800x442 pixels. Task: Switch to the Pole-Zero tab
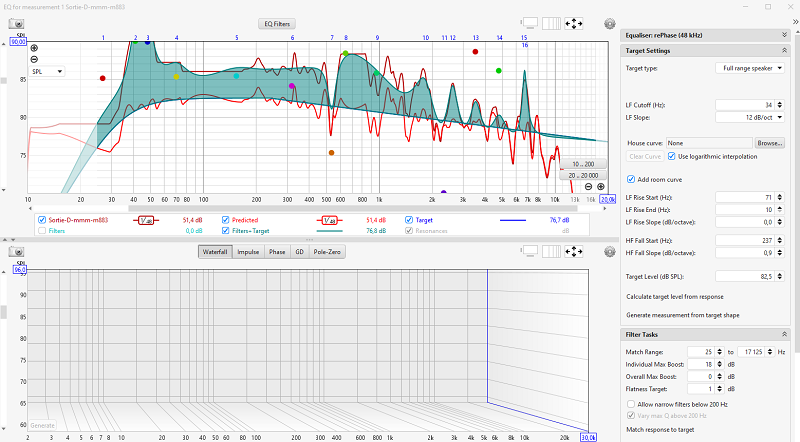tap(327, 252)
